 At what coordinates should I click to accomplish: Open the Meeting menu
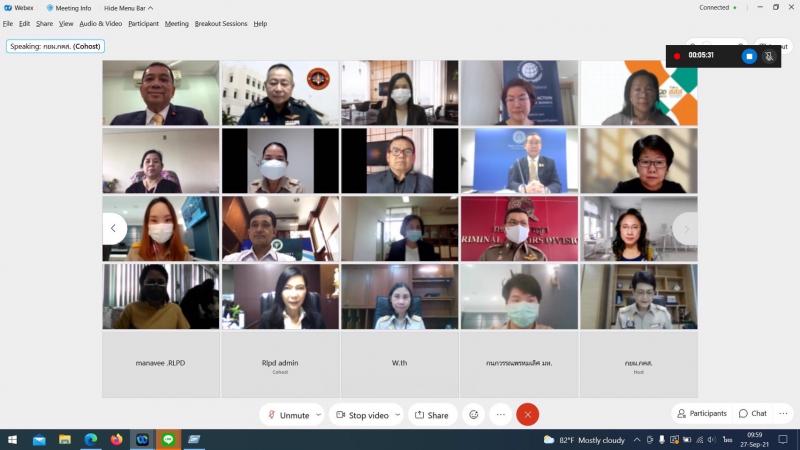point(177,23)
